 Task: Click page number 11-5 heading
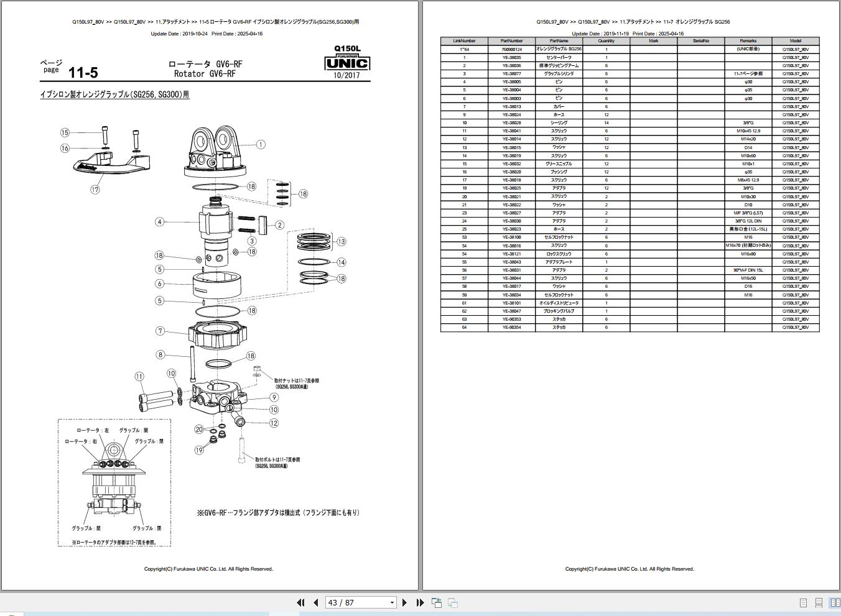click(x=83, y=73)
